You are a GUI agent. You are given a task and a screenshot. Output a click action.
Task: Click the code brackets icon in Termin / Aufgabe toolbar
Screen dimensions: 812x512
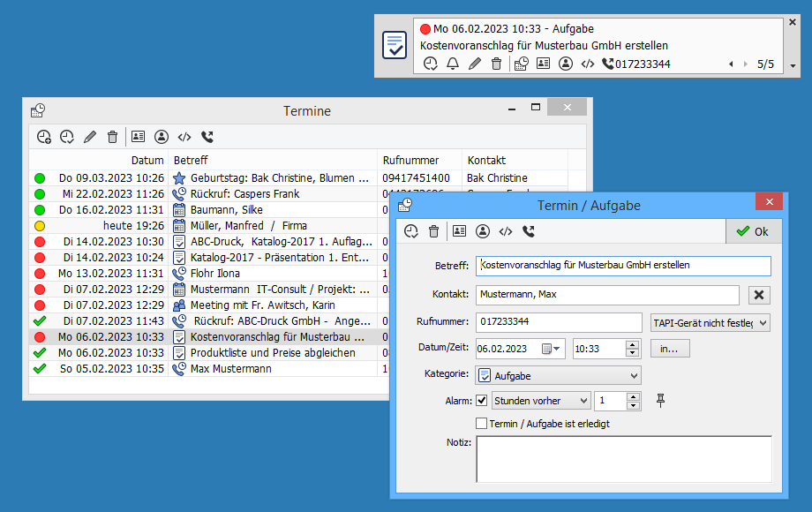point(506,231)
